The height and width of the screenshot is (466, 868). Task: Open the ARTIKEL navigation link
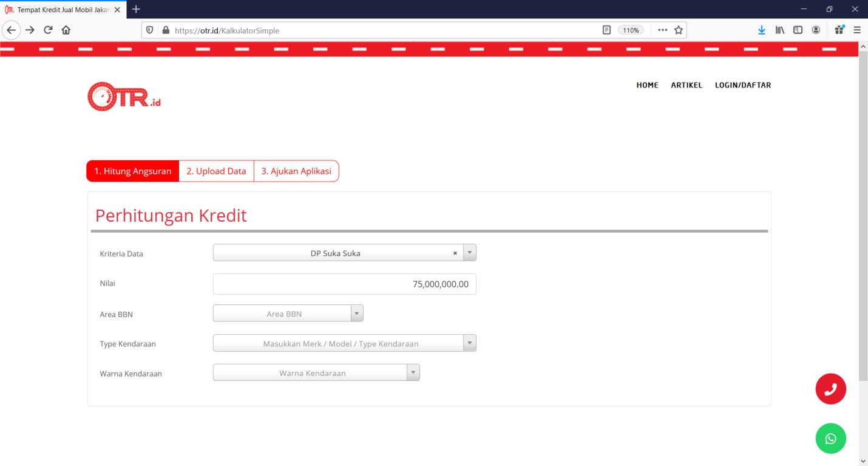click(x=687, y=85)
